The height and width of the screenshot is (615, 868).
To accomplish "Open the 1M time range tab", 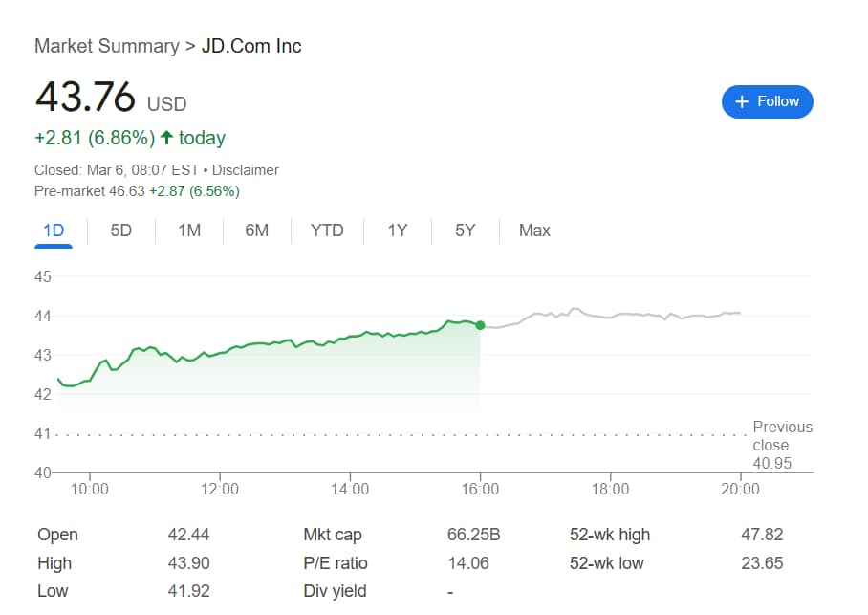I will click(189, 231).
